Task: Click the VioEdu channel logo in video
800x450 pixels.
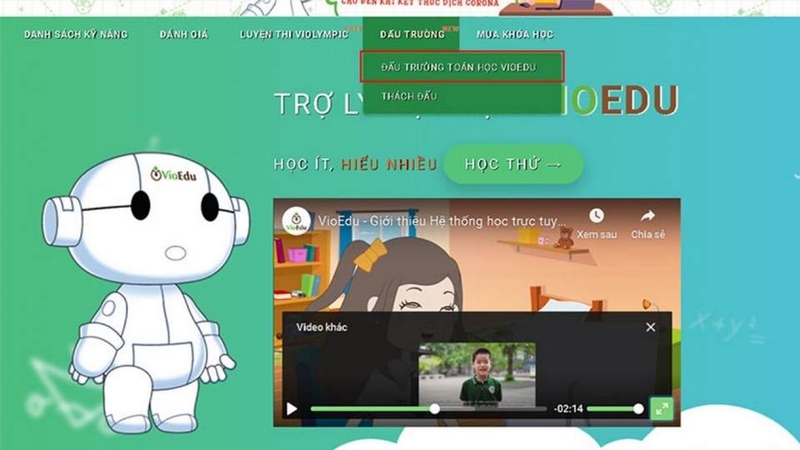Action: point(296,221)
